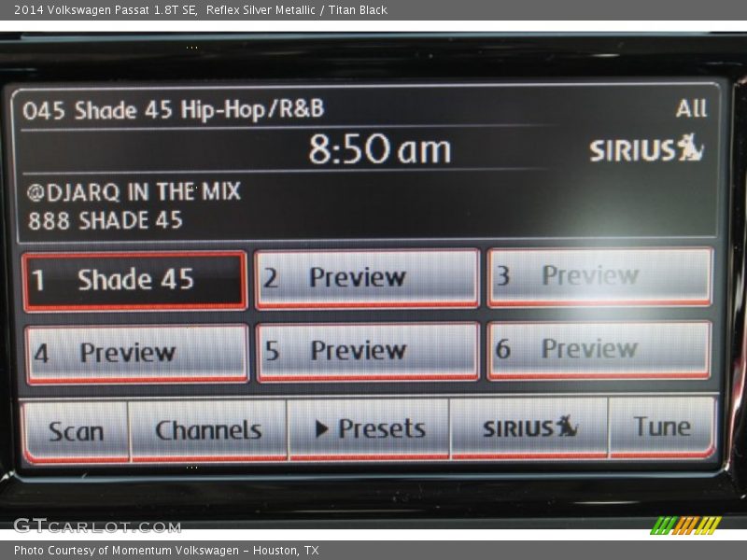
Task: Tap the SIRIUS button in bottom bar
Action: point(529,427)
